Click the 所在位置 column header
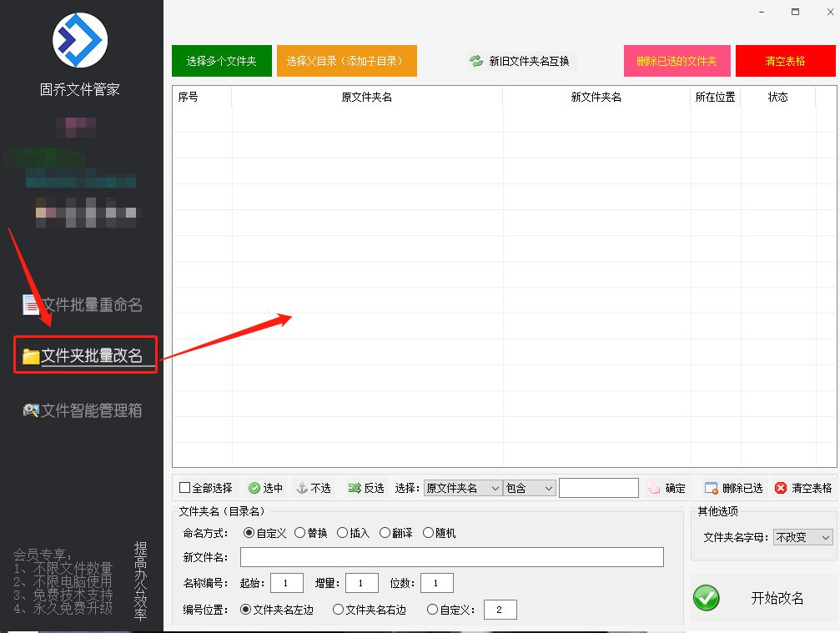Image resolution: width=840 pixels, height=633 pixels. tap(715, 97)
